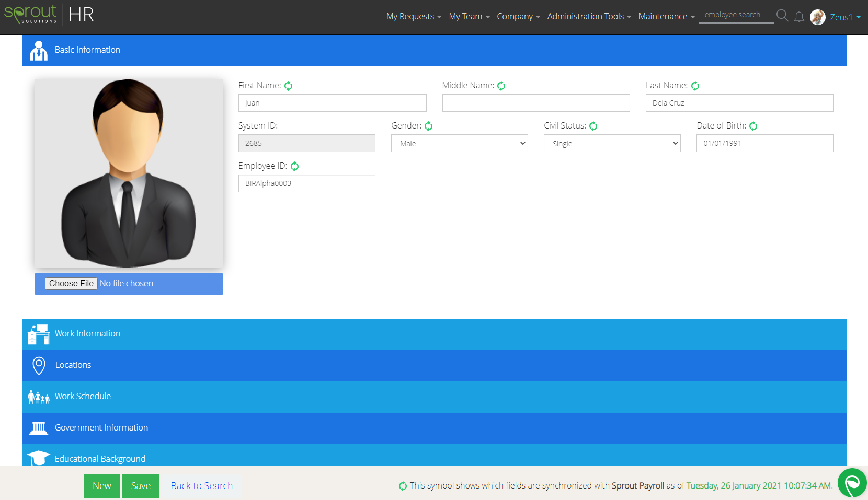Click the Sprout Solutions HR logo

tap(51, 15)
